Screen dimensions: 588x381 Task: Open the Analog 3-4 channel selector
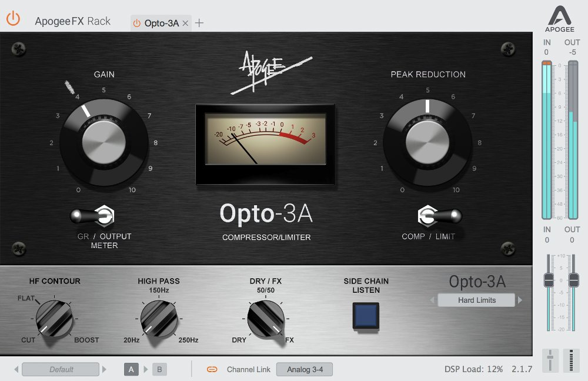coord(304,369)
